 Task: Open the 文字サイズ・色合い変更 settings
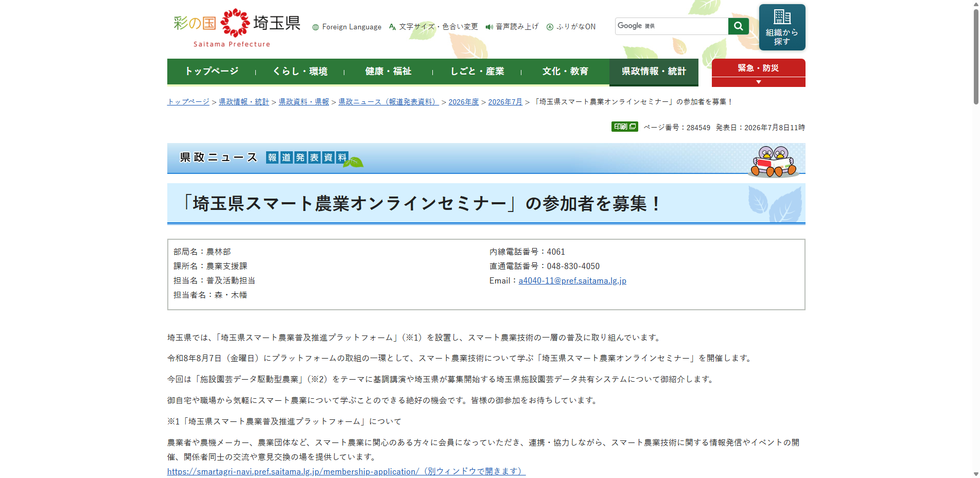click(433, 27)
